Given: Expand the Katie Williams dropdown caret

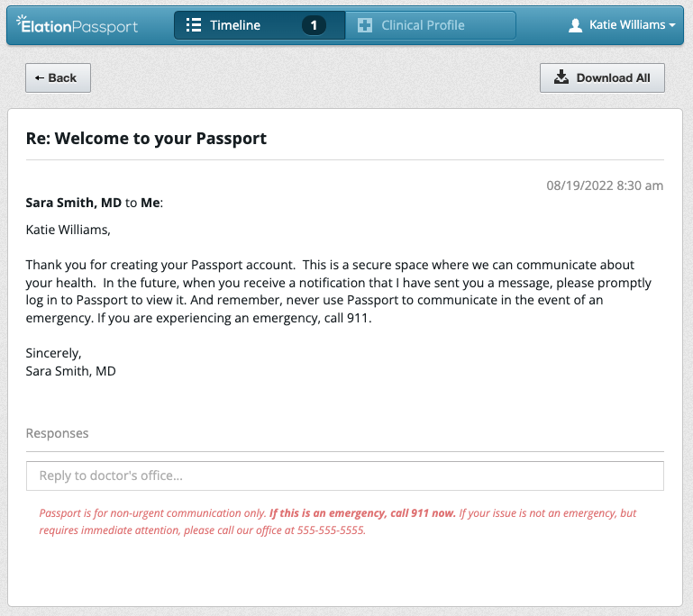Looking at the screenshot, I should tap(672, 25).
